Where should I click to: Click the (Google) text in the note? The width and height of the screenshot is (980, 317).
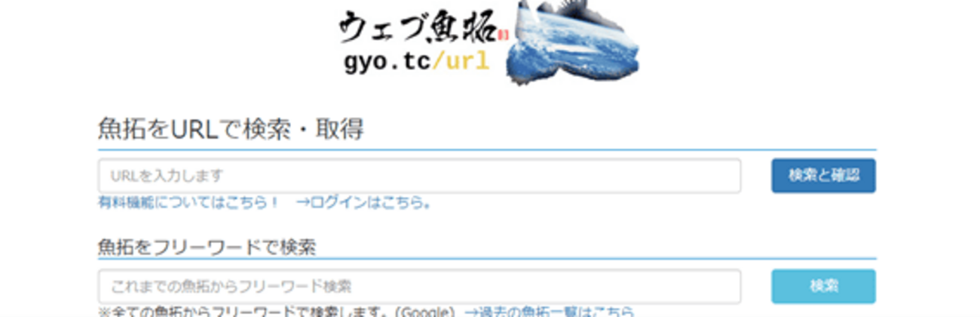[x=424, y=311]
